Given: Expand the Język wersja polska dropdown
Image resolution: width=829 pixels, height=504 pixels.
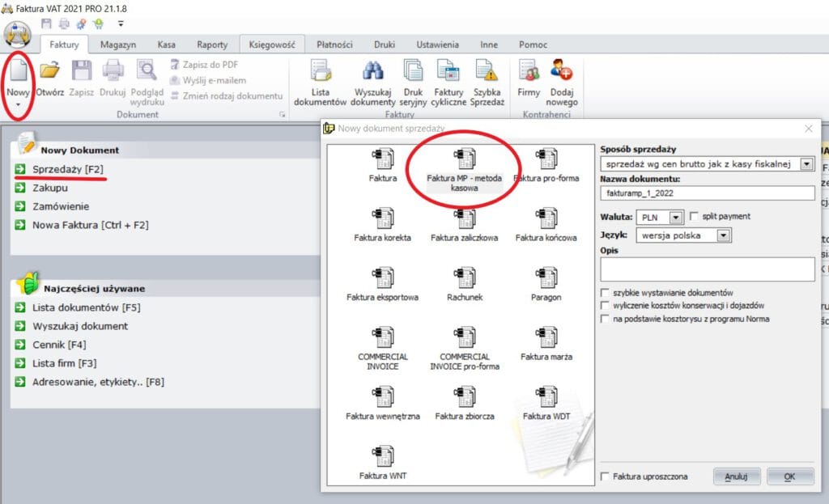Looking at the screenshot, I should [x=724, y=235].
